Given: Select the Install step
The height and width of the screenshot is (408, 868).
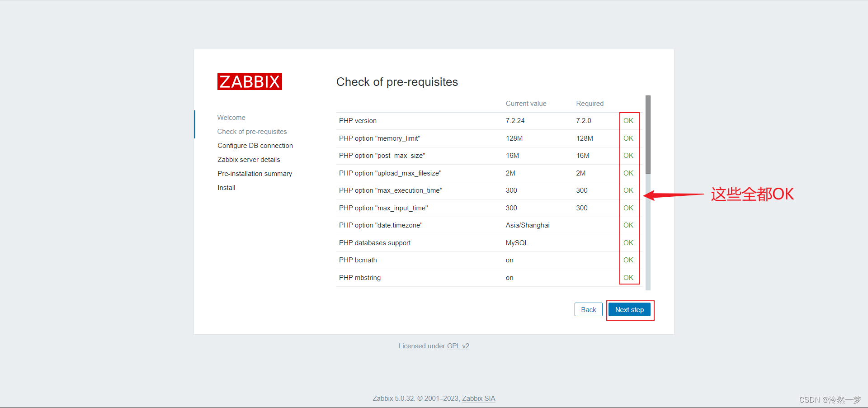Looking at the screenshot, I should point(226,188).
